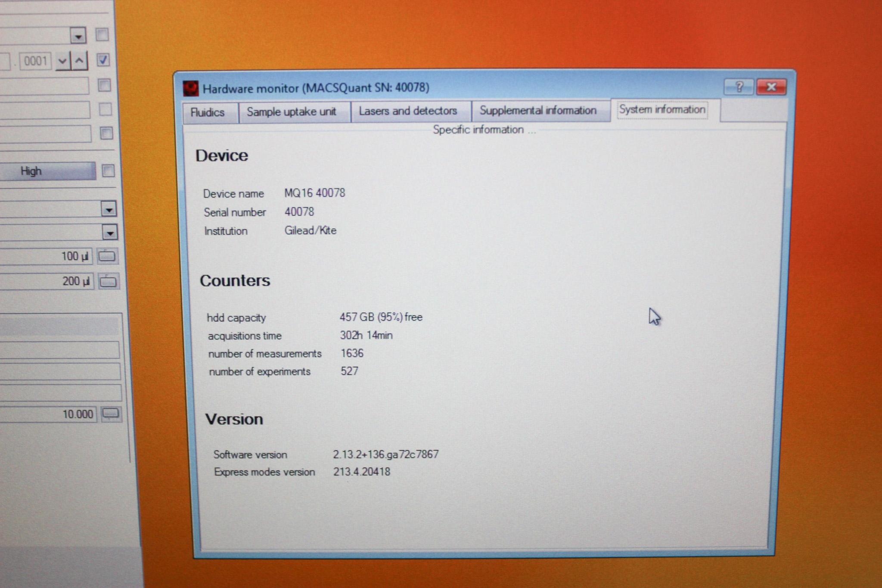Viewport: 882px width, 588px height.
Task: Switch to the Fluidics tab
Action: pyautogui.click(x=210, y=112)
